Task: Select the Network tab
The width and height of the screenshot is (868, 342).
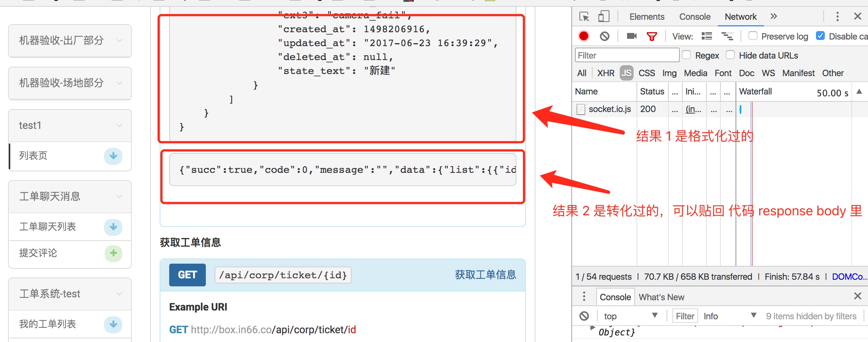Action: pyautogui.click(x=741, y=17)
